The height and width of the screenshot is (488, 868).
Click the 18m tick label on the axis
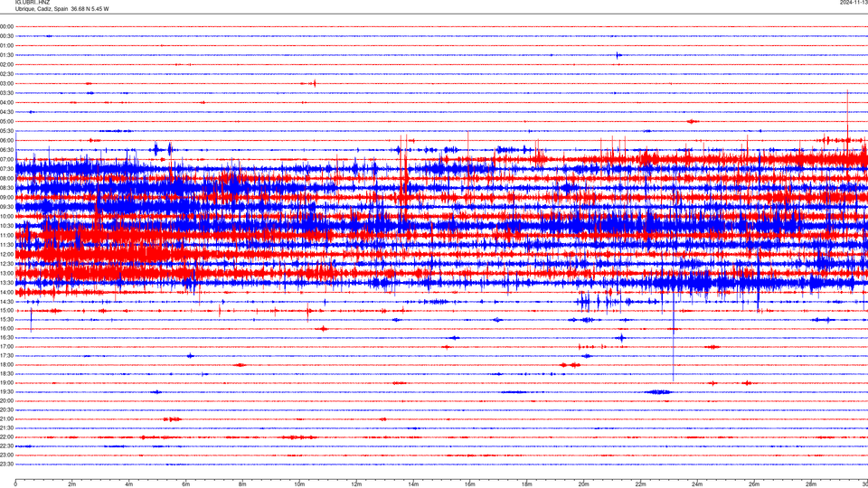[526, 484]
